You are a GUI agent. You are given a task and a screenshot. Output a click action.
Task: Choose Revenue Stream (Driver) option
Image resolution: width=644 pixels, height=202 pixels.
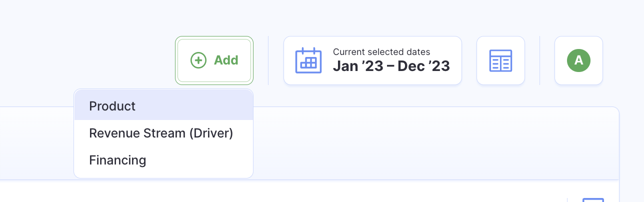[161, 133]
